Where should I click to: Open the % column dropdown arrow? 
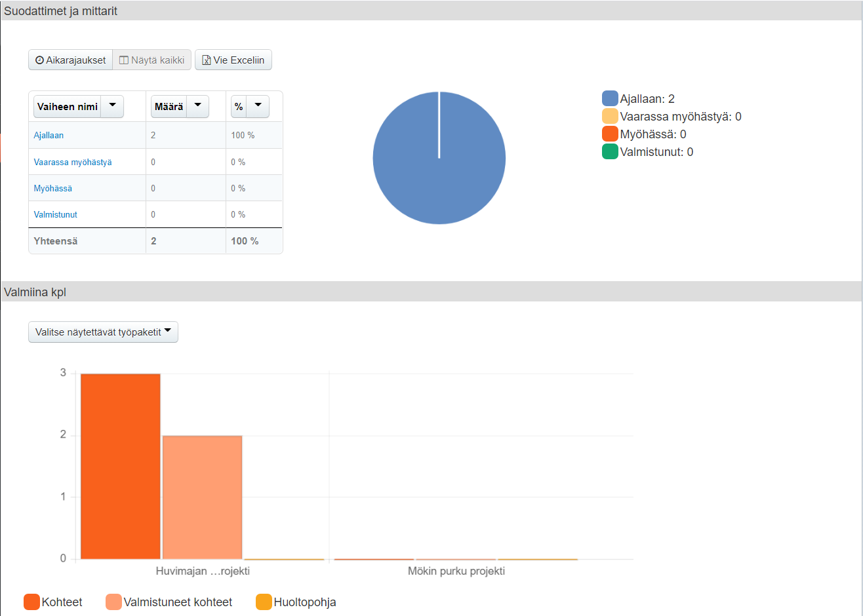point(258,106)
